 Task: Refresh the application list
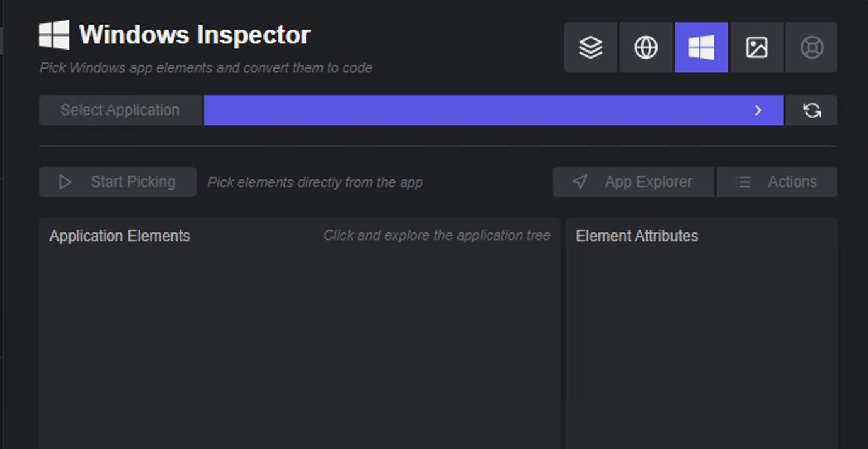812,110
